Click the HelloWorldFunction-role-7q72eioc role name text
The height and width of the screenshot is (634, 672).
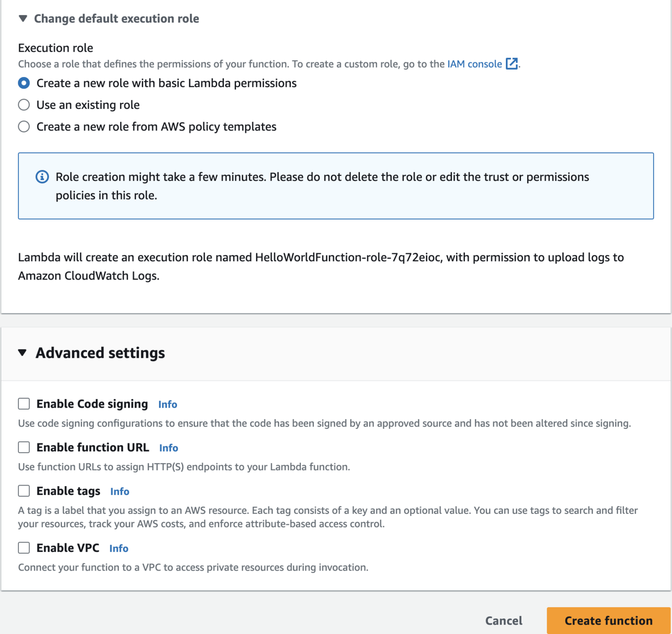[348, 257]
